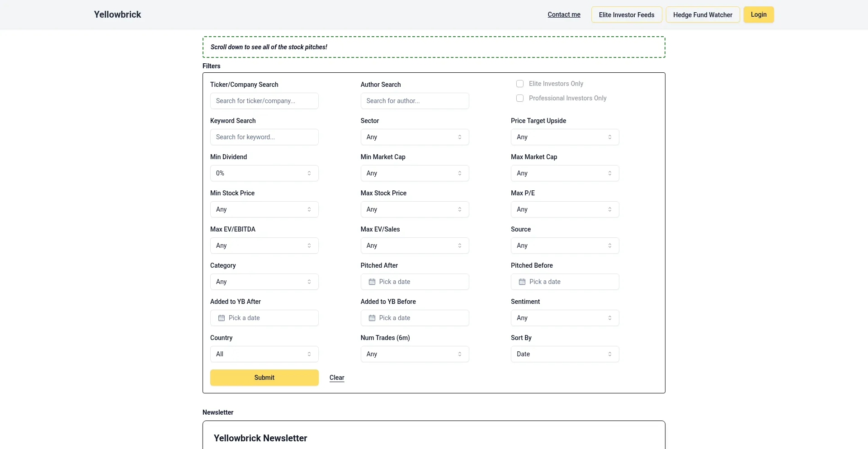Screen dimensions: 868x449
Task: Click the Clear filters link
Action: pos(337,378)
